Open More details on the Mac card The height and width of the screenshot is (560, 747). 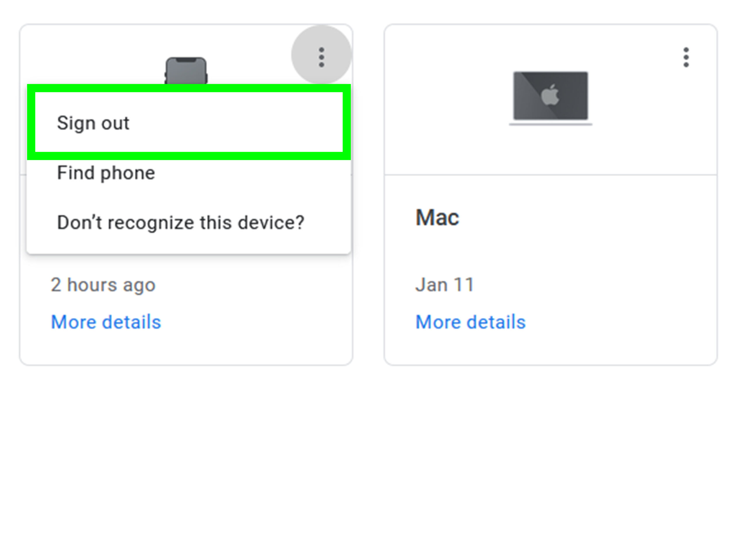pos(470,322)
